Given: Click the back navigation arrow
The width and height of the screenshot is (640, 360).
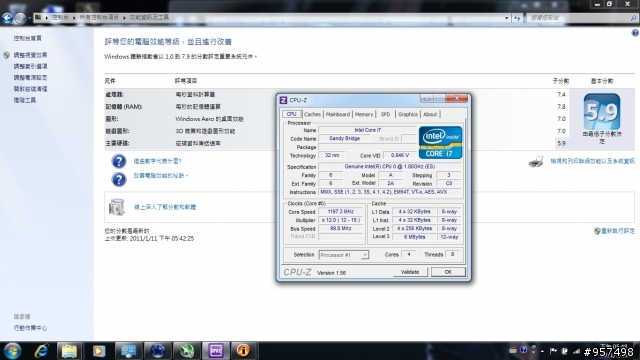Looking at the screenshot, I should [x=7, y=18].
